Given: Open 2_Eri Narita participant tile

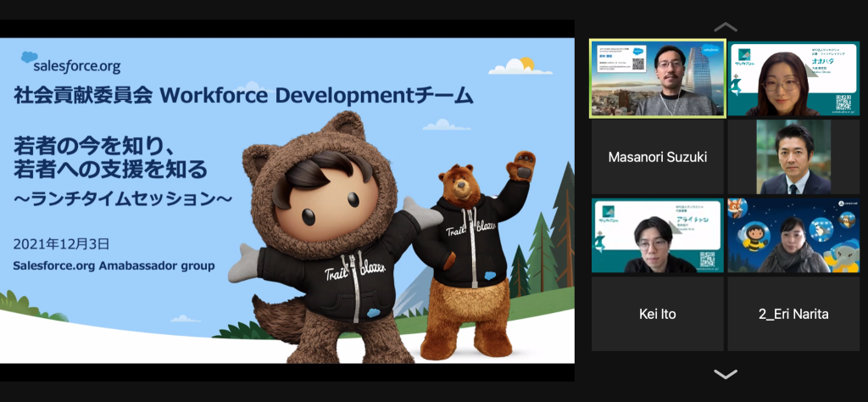Looking at the screenshot, I should [793, 314].
